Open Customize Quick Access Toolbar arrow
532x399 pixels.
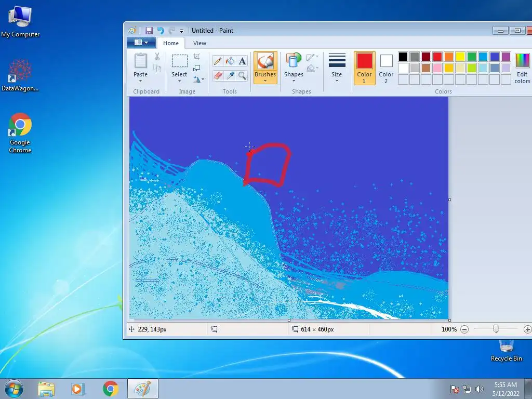pos(181,31)
